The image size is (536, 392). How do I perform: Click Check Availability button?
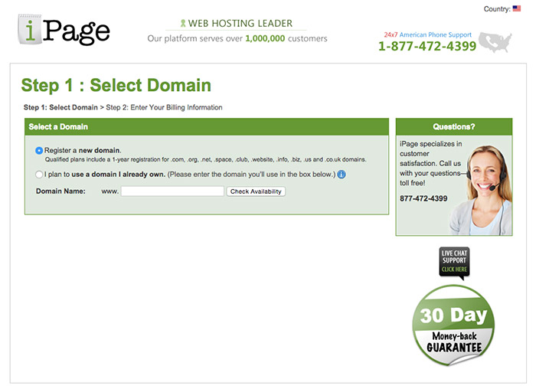256,191
